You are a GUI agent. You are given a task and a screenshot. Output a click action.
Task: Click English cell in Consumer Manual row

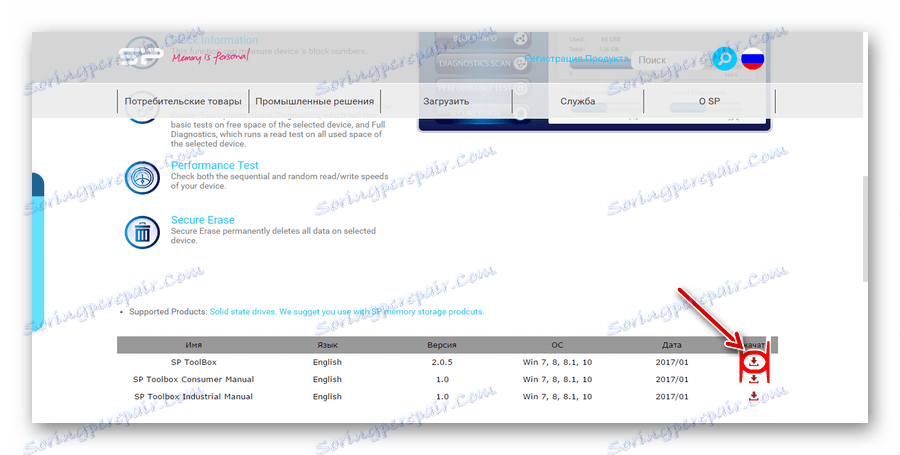click(x=327, y=379)
